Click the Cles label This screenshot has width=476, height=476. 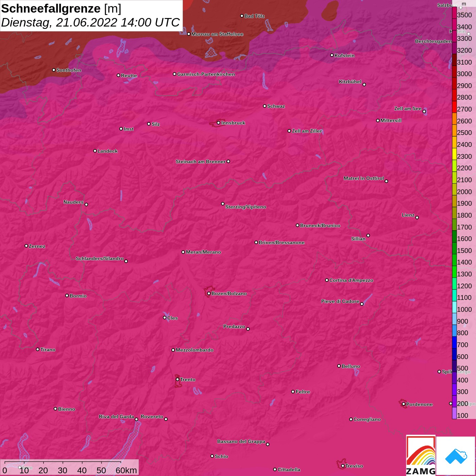click(x=172, y=318)
